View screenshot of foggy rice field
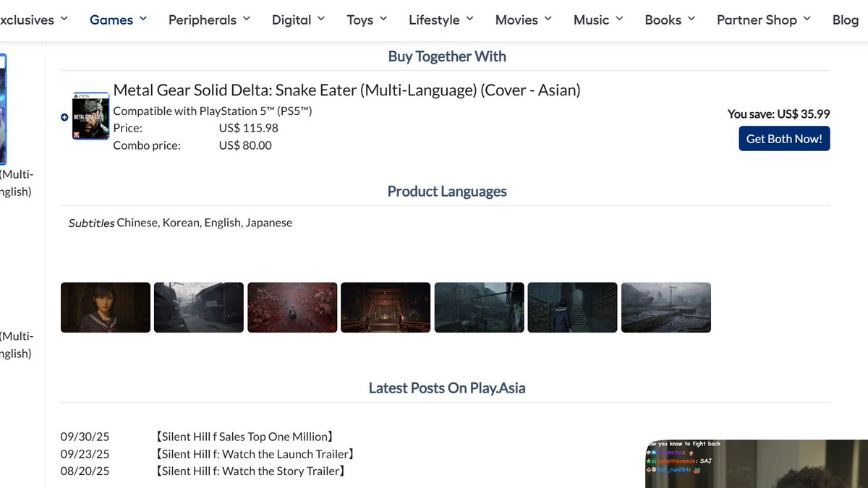Image resolution: width=868 pixels, height=488 pixels. click(666, 307)
